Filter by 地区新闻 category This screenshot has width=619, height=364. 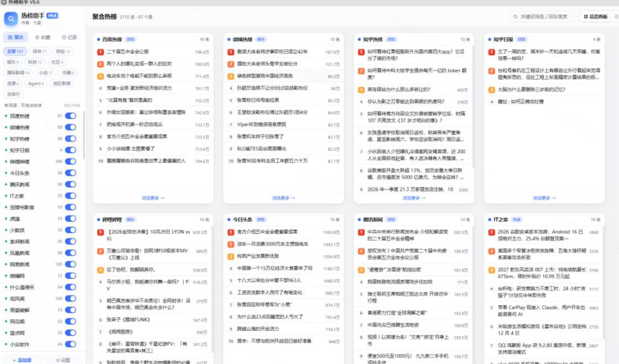tap(61, 83)
